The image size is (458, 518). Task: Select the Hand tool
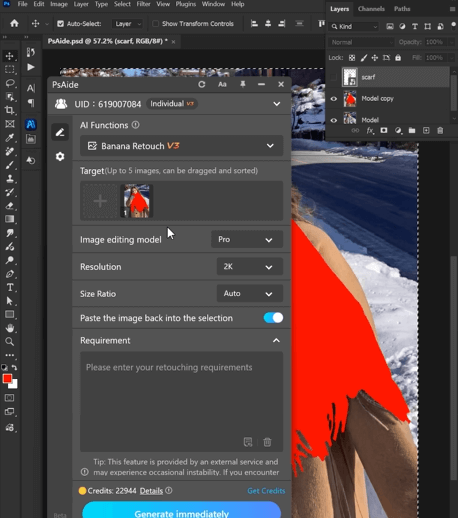pyautogui.click(x=10, y=328)
